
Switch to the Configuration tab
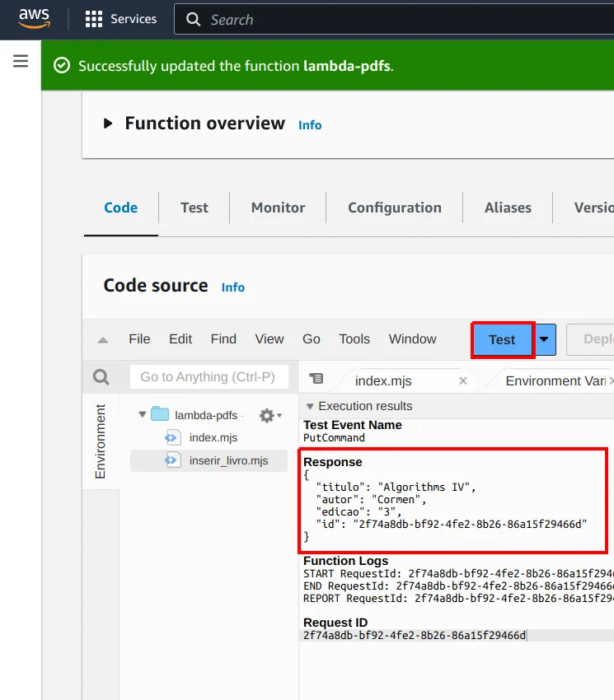pos(395,208)
